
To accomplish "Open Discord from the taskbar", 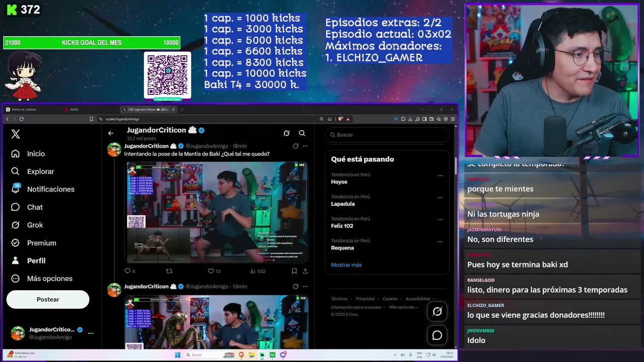I will click(x=283, y=355).
